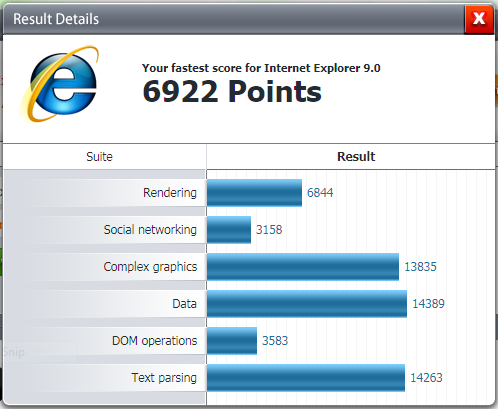Click the Rendering result bar
The height and width of the screenshot is (409, 498).
254,193
